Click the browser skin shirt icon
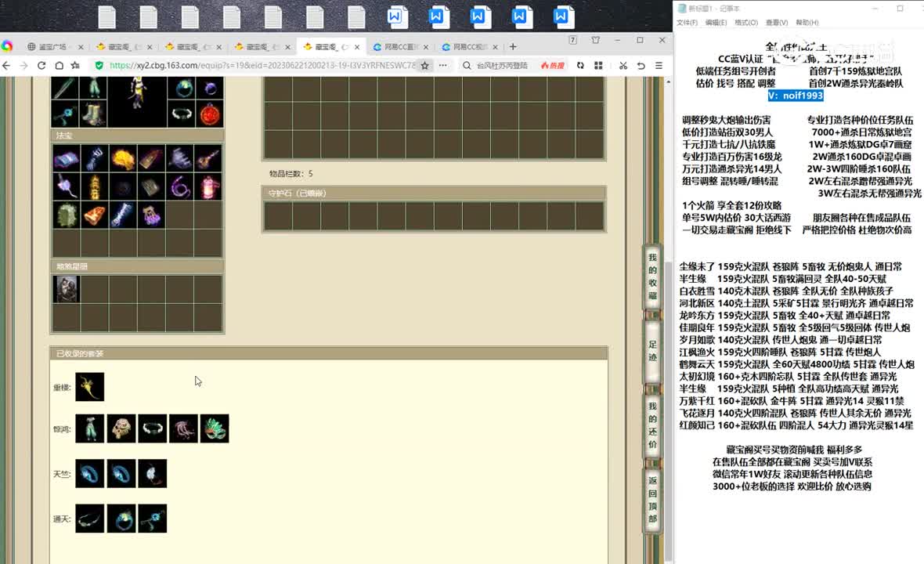The height and width of the screenshot is (564, 924). coord(596,40)
